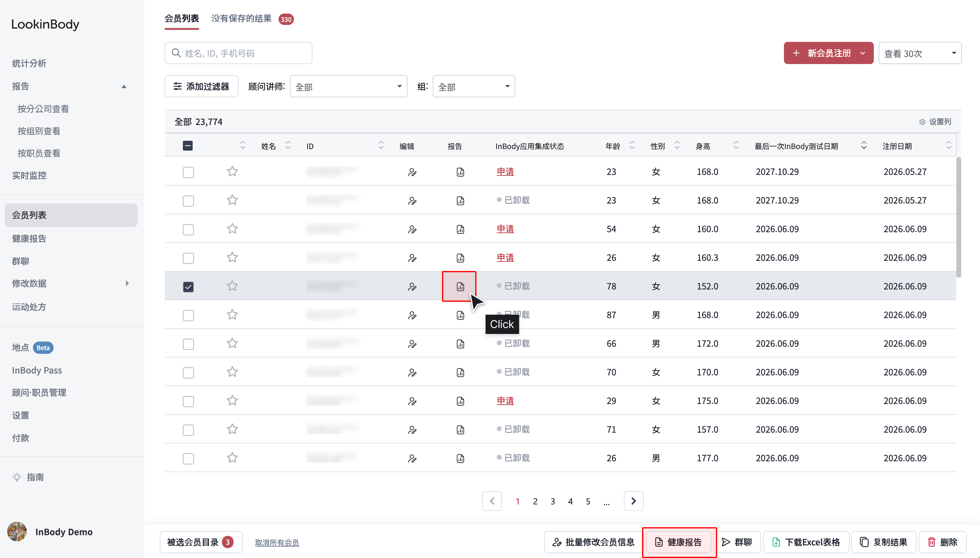Click the table vertical scrollbar
This screenshot has height=558, width=980.
click(958, 217)
